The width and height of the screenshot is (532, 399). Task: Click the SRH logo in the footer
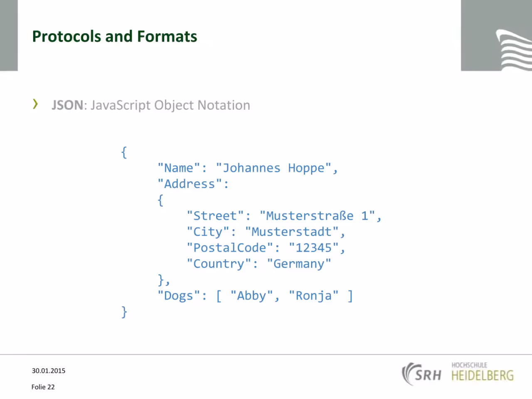point(422,374)
